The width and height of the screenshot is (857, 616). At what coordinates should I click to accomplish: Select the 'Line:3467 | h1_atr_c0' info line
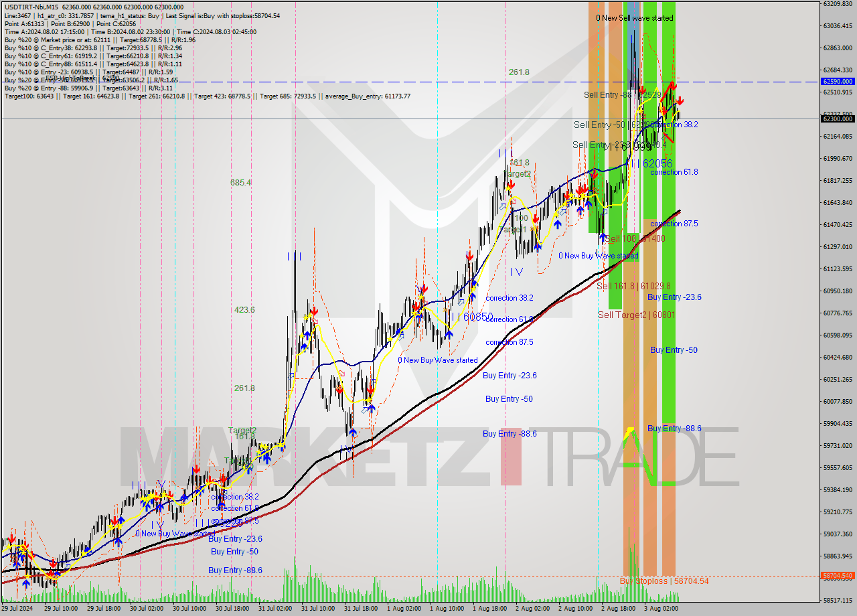[x=142, y=15]
